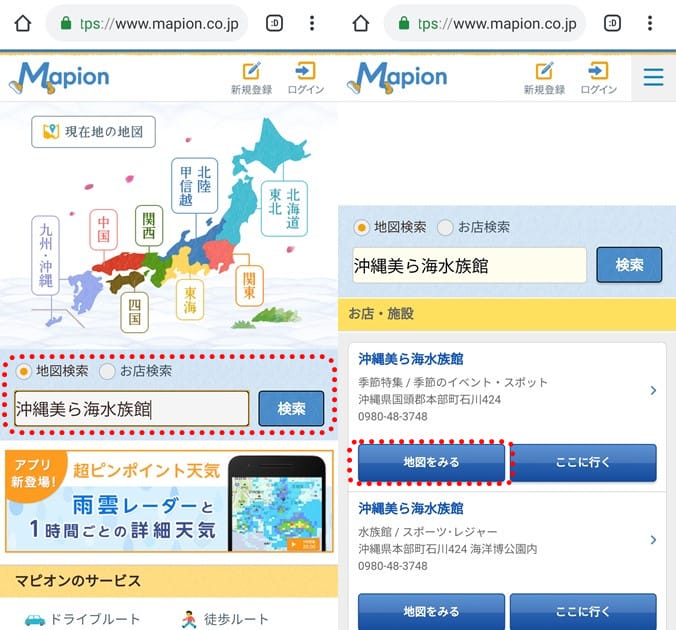Click phone number 0980-48-3748 in first result
Viewport: 676px width, 630px height.
[x=393, y=417]
